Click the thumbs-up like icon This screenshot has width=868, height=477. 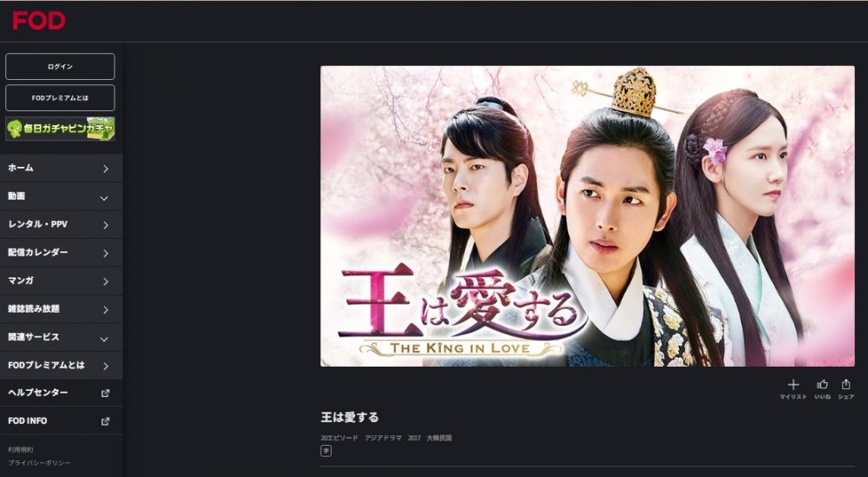(822, 385)
